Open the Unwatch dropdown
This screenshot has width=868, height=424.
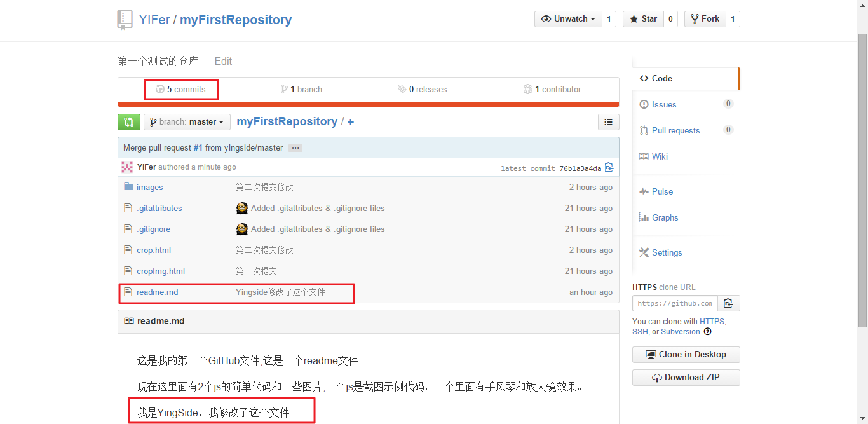pyautogui.click(x=568, y=19)
